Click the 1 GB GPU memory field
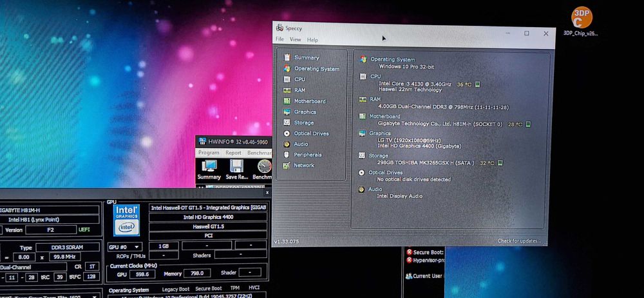Viewport: 644px width, 298px height. (164, 246)
